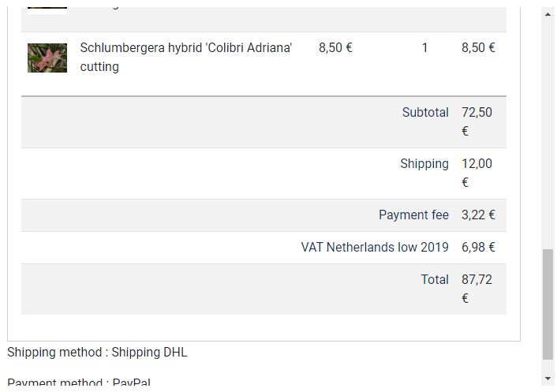The height and width of the screenshot is (392, 557).
Task: Click the VAT Netherlands low 2019 label
Action: click(375, 248)
